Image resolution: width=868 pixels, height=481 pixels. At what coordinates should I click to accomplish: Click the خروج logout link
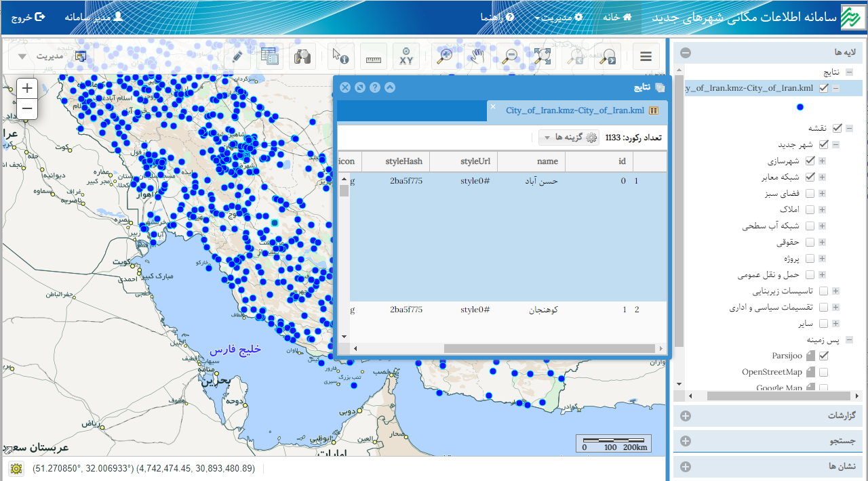[28, 17]
